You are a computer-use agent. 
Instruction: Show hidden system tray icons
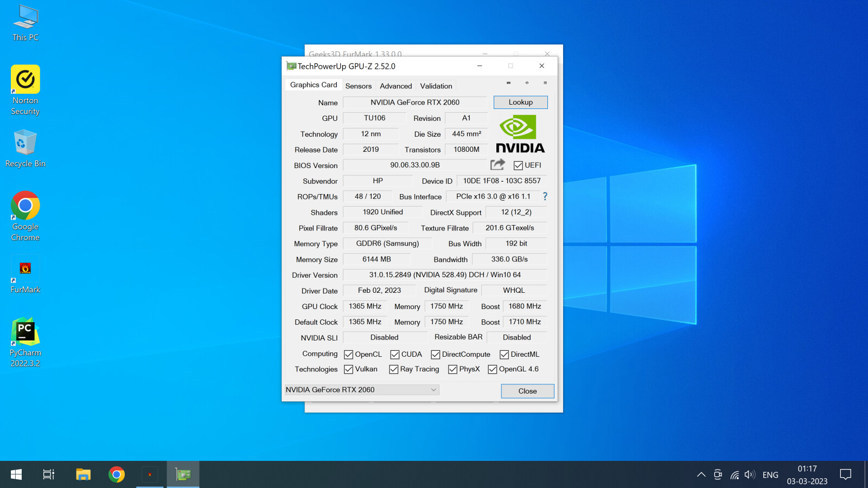(x=701, y=474)
